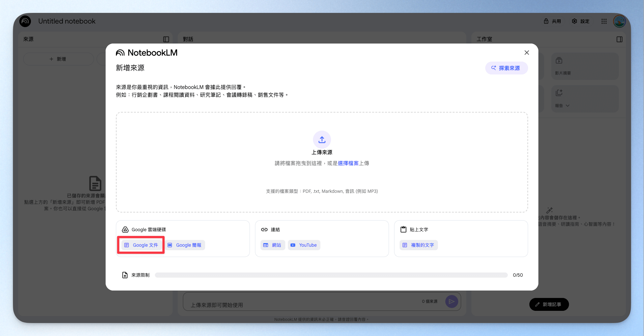Open the Google apps grid icon

pos(604,21)
